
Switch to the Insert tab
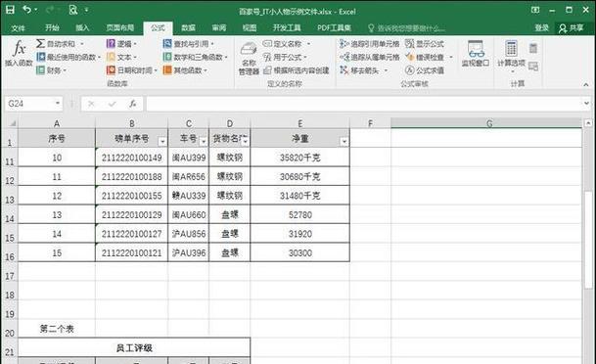pos(82,27)
